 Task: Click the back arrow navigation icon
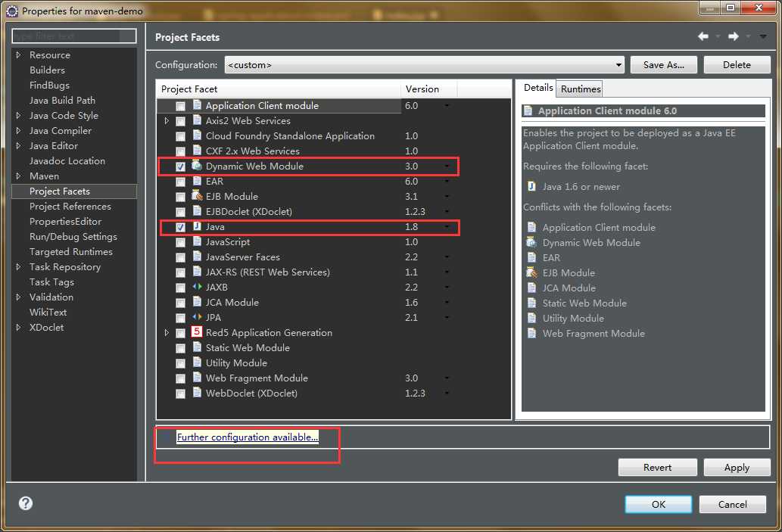pos(703,36)
